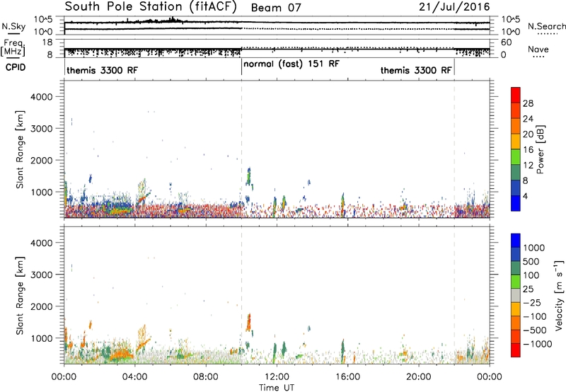Click the '-1000' value on the Velocity scale
566x392 pixels.
click(538, 344)
